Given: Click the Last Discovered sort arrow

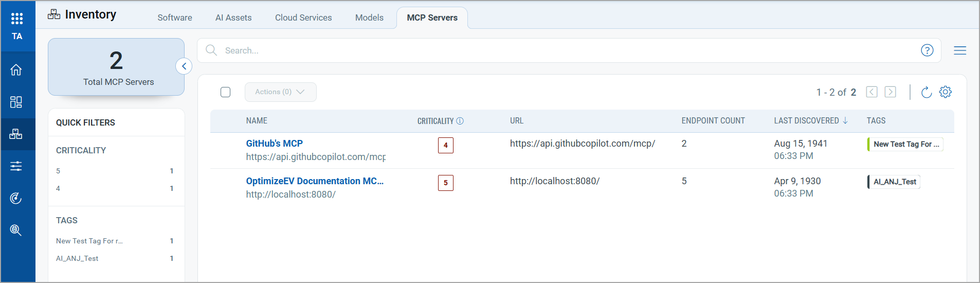Looking at the screenshot, I should click(x=845, y=120).
